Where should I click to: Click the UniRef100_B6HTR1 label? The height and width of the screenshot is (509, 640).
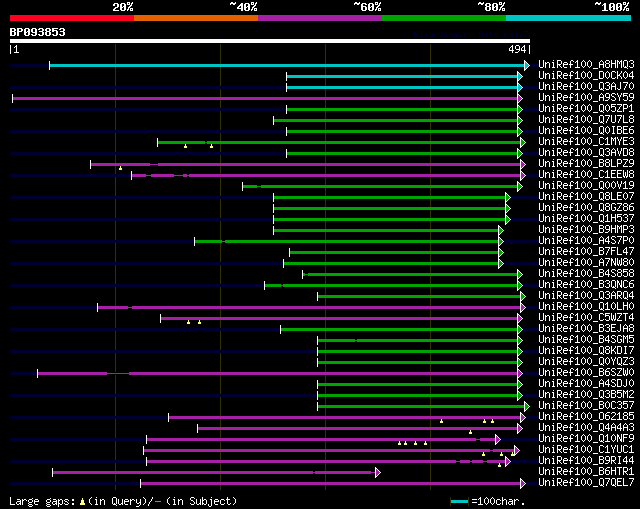click(586, 472)
